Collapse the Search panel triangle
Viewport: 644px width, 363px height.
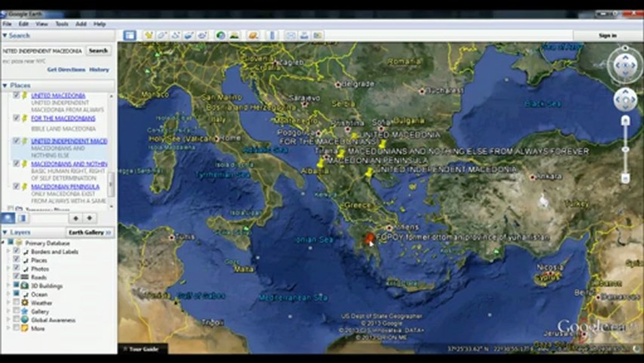5,35
